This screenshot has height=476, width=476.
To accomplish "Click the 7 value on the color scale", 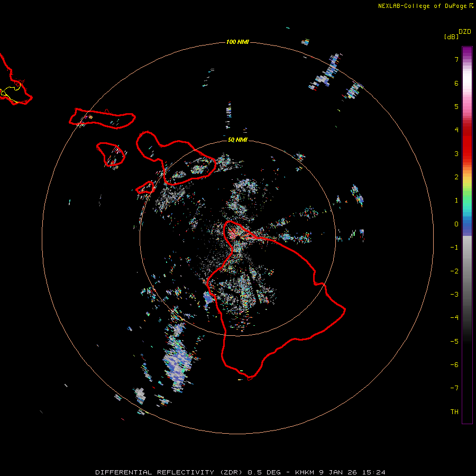I will pos(456,59).
